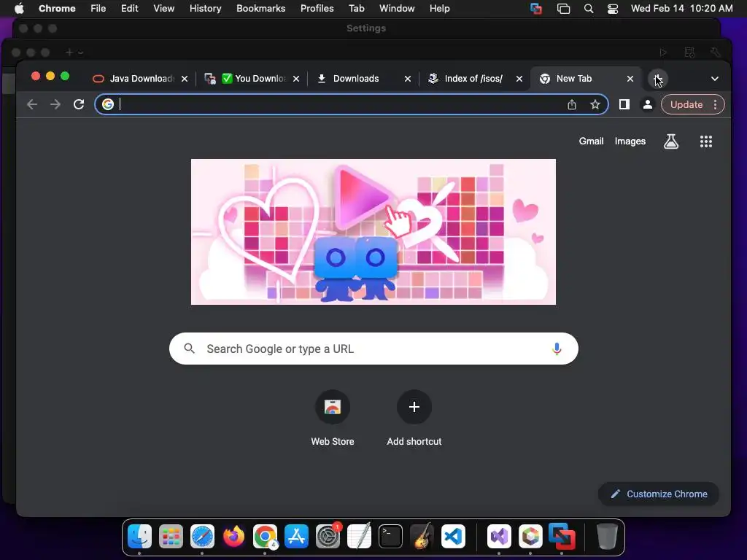747x560 pixels.
Task: Open System Settings from the dock
Action: (x=328, y=537)
